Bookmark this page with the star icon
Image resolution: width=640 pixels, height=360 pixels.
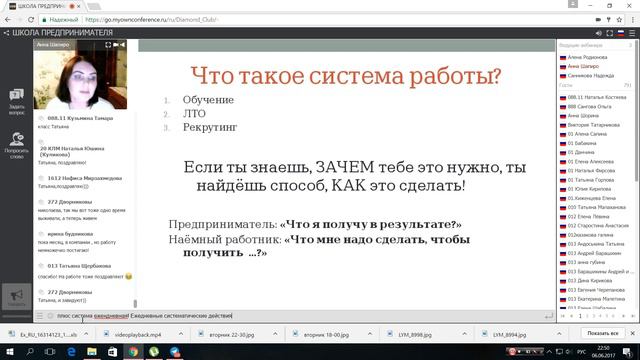(619, 20)
